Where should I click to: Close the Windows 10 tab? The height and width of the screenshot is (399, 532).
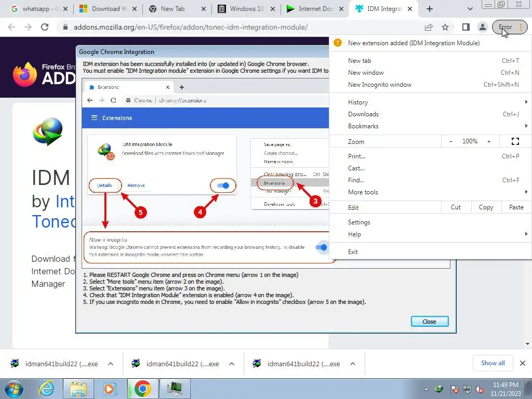(x=273, y=9)
